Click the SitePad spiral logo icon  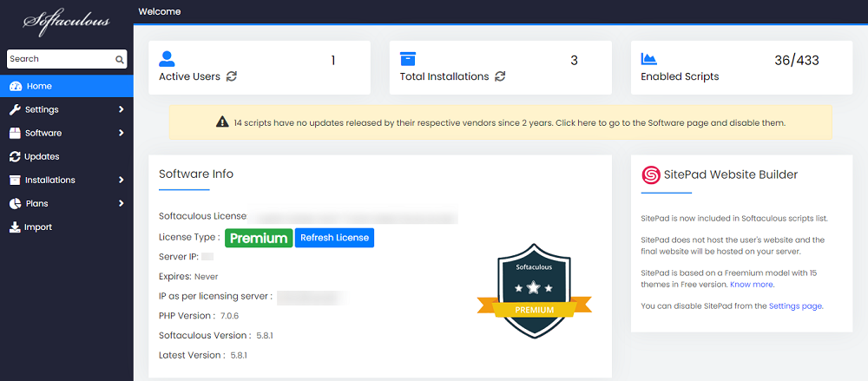coord(650,175)
